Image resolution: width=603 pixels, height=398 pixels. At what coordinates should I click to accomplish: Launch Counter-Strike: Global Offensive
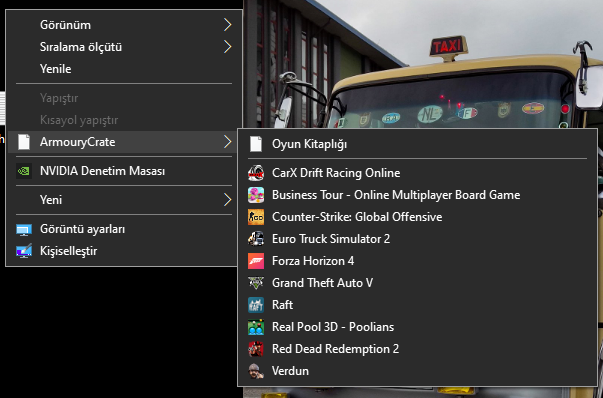(x=418, y=217)
